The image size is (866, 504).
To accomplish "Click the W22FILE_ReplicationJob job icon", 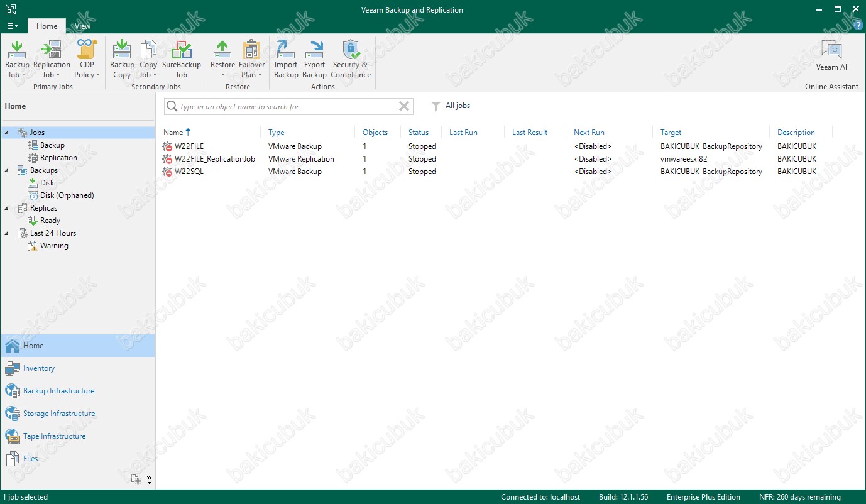I will [x=167, y=159].
